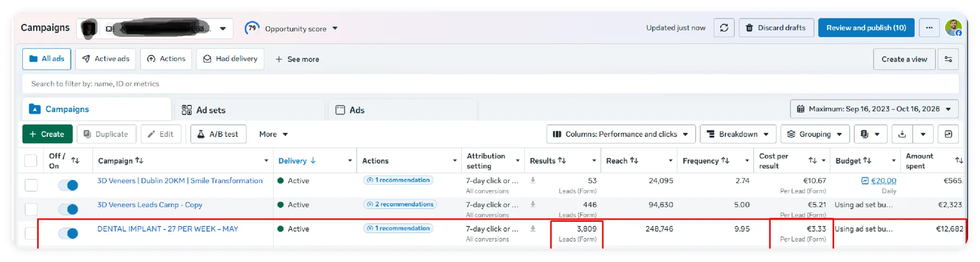Open export options dropdown arrow
This screenshot has height=262, width=980.
[923, 134]
